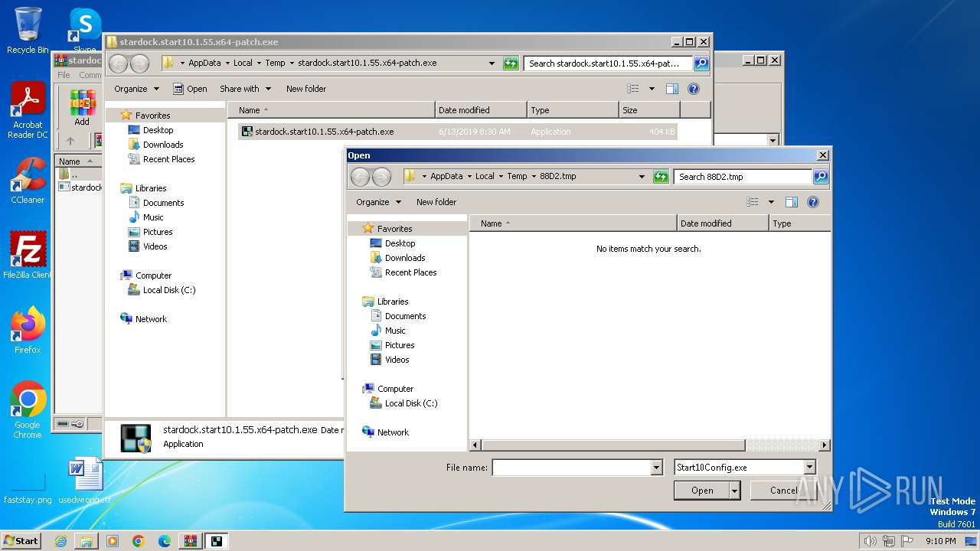Screen dimensions: 980x551
Task: Click the search magnifier in Open dialog
Action: coord(820,177)
